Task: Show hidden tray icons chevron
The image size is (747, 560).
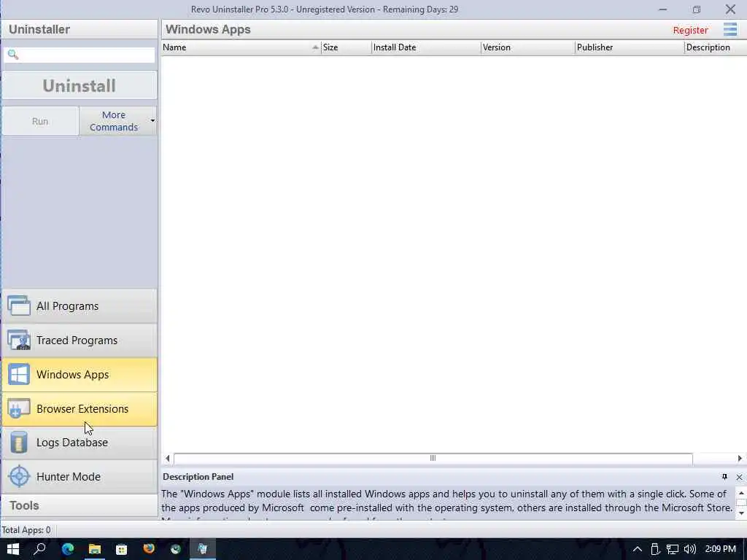Action: (637, 550)
